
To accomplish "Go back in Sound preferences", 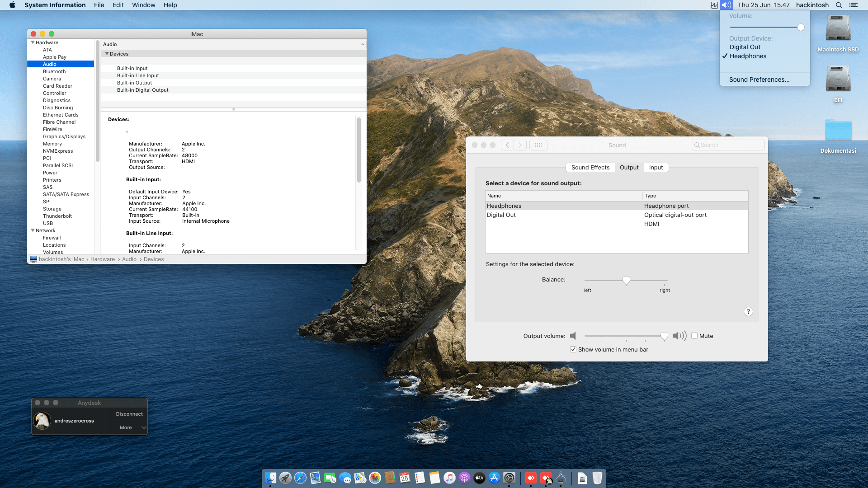I will click(507, 145).
